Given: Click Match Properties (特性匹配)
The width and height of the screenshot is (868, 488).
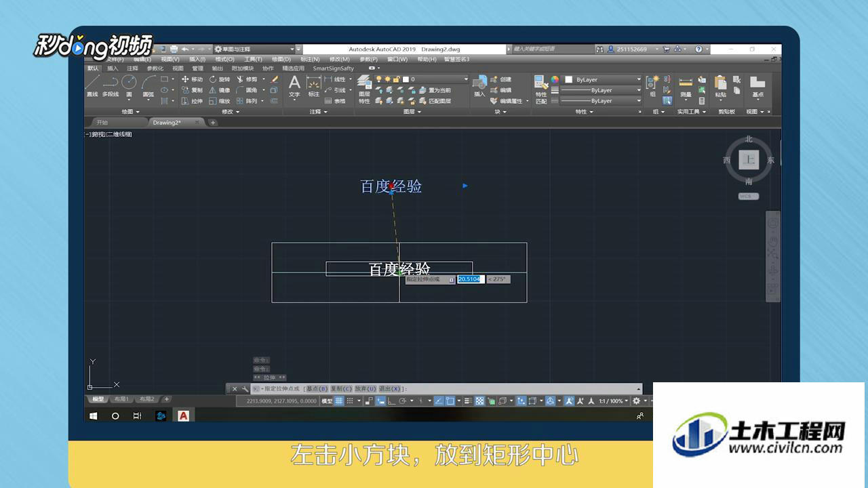Looking at the screenshot, I should click(x=541, y=89).
